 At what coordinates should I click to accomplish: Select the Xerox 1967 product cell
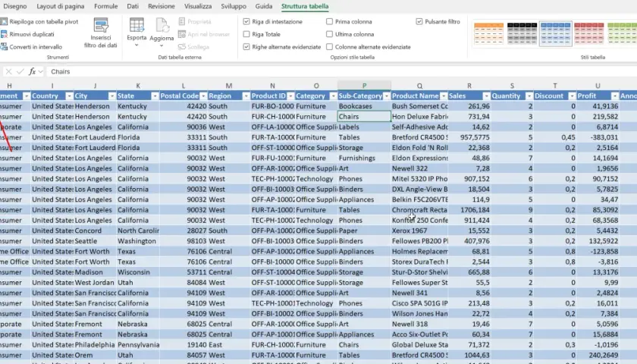419,231
